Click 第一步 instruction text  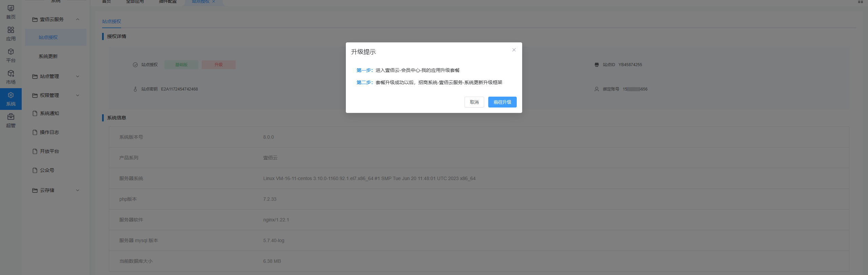point(408,70)
